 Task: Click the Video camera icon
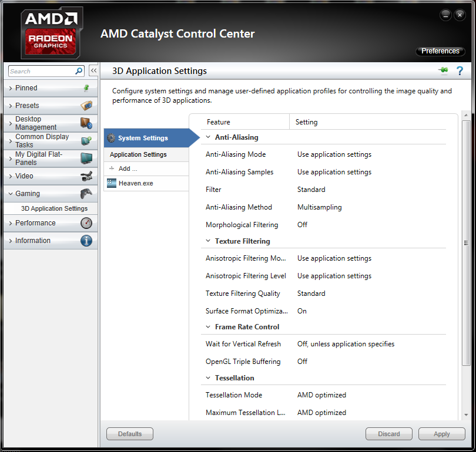[86, 176]
